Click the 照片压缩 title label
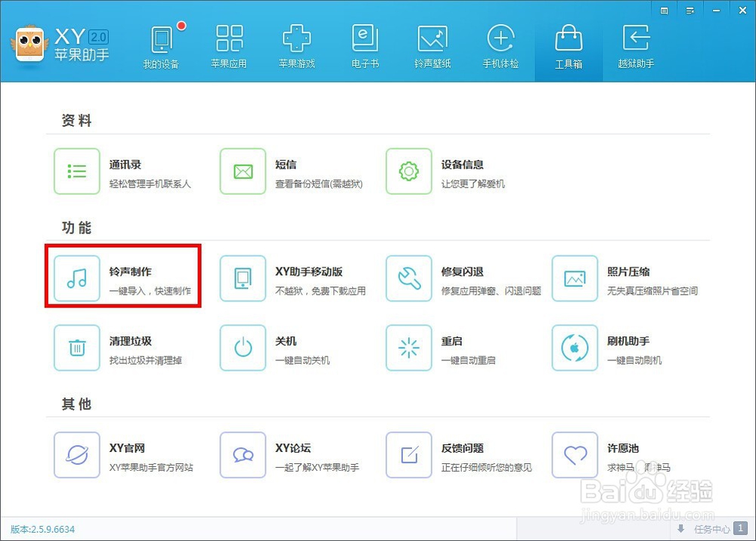 pos(628,272)
